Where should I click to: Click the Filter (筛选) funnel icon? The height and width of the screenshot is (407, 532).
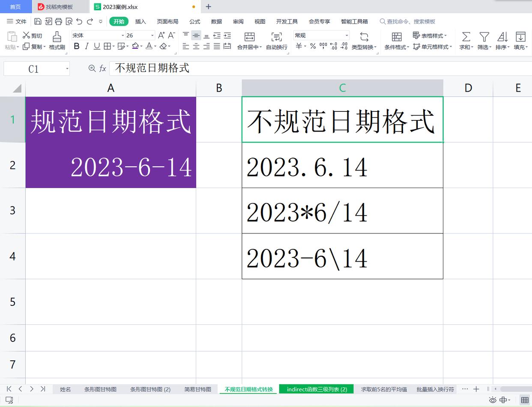[484, 37]
